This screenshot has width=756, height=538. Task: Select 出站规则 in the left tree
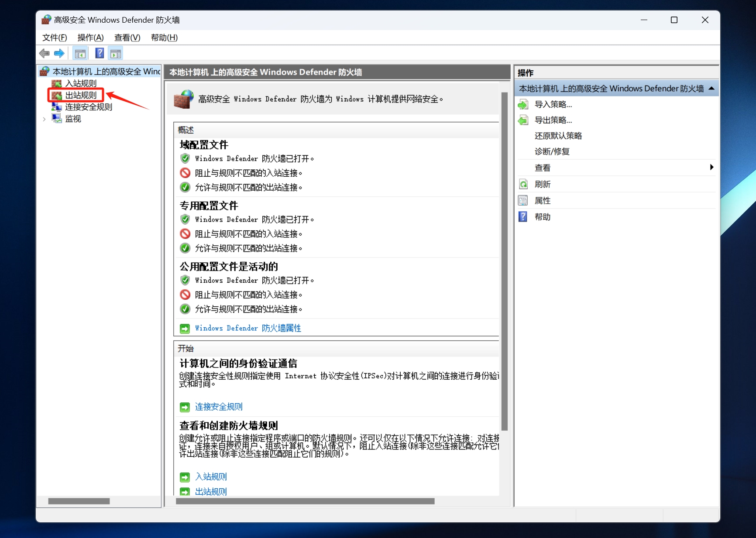pyautogui.click(x=81, y=95)
